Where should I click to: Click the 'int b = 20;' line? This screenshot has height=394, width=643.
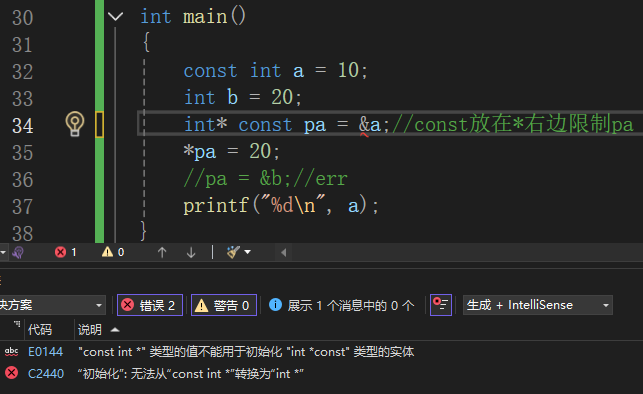coord(243,98)
